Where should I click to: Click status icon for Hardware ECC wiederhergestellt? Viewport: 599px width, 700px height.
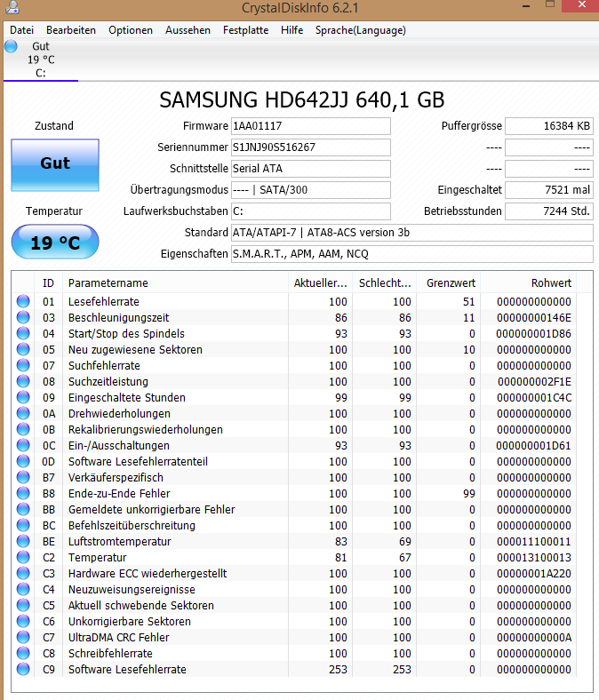[23, 573]
